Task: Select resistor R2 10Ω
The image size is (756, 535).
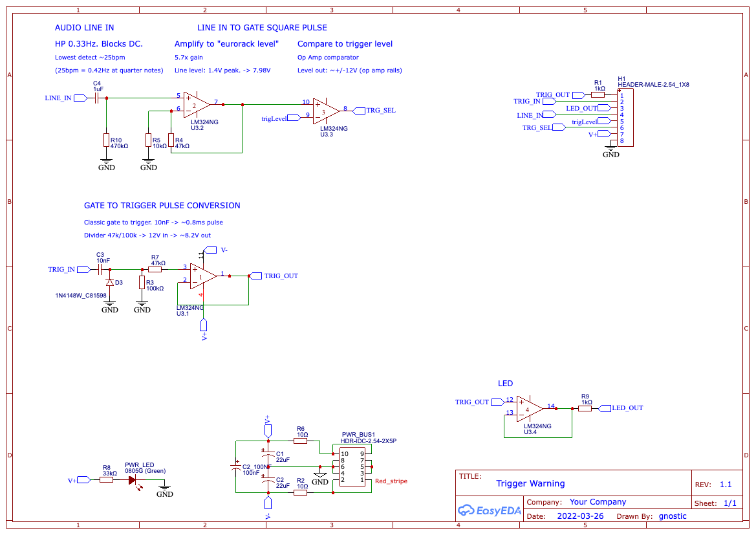Action: 300,492
